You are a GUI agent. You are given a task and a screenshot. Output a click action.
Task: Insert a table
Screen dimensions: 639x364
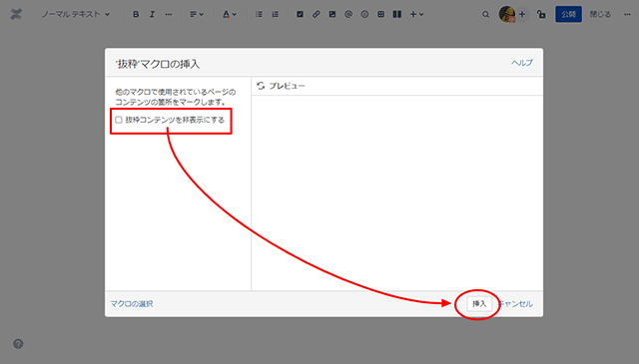[380, 14]
